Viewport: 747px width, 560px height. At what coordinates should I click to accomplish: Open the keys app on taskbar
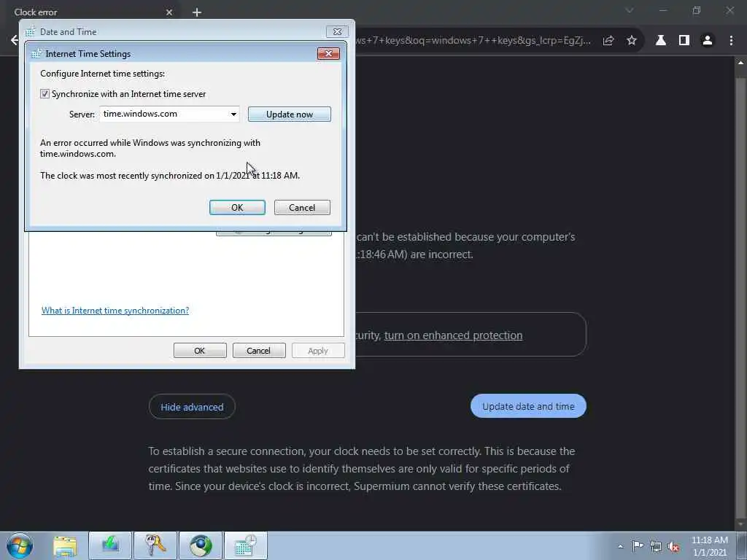(155, 545)
